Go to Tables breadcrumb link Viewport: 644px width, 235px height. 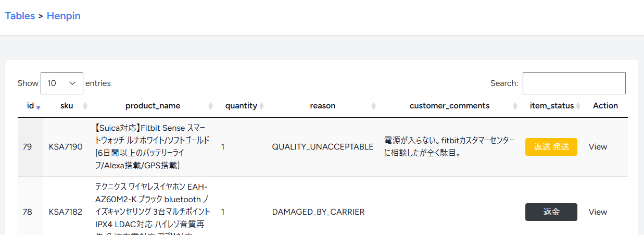[x=20, y=16]
